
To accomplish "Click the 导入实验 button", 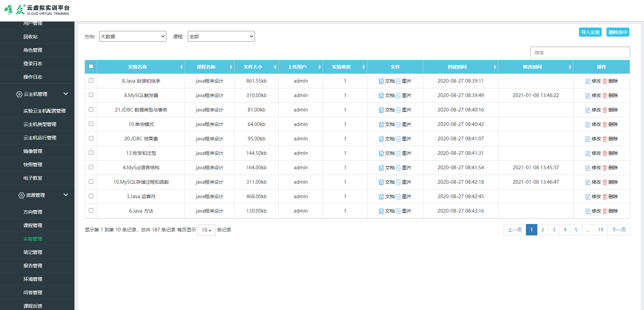I will coord(590,32).
